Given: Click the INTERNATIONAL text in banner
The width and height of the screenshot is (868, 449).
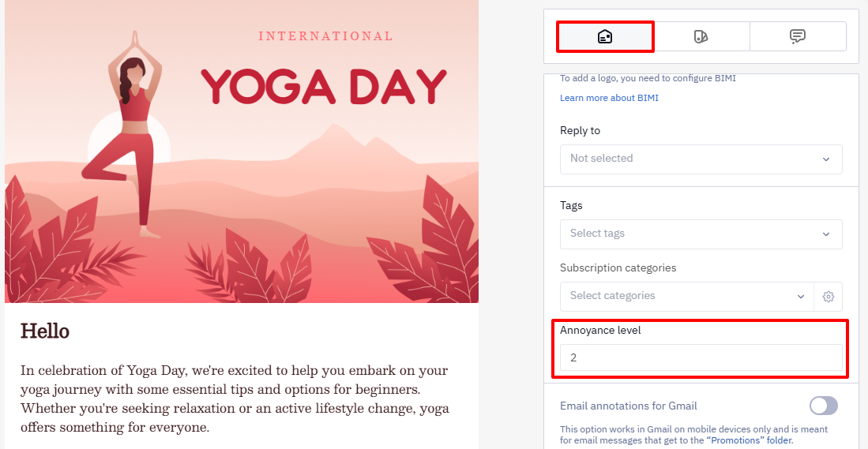Looking at the screenshot, I should (x=325, y=36).
